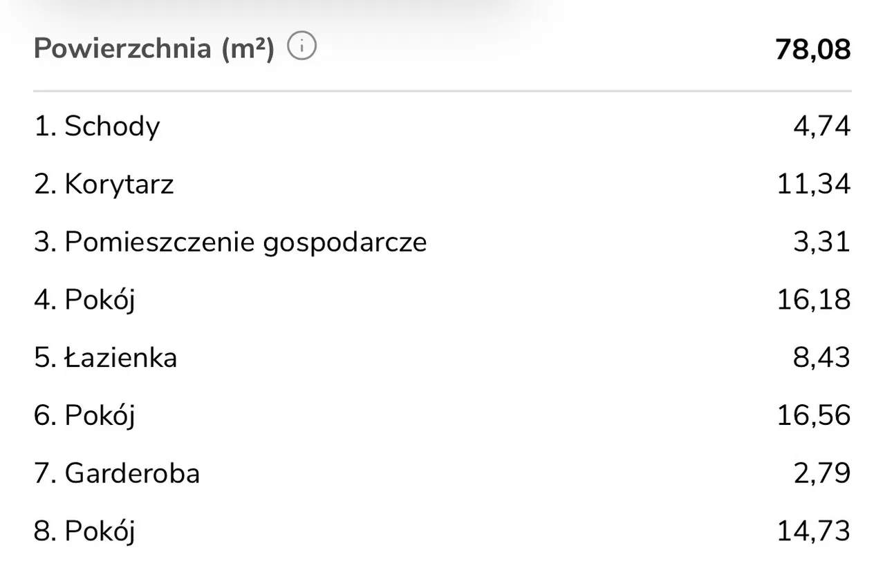885x588 pixels.
Task: Click the 6. Pokój room label
Action: [x=84, y=416]
